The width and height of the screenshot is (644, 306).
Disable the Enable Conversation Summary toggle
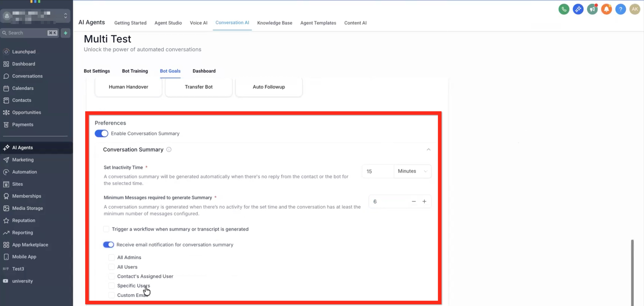pos(101,134)
